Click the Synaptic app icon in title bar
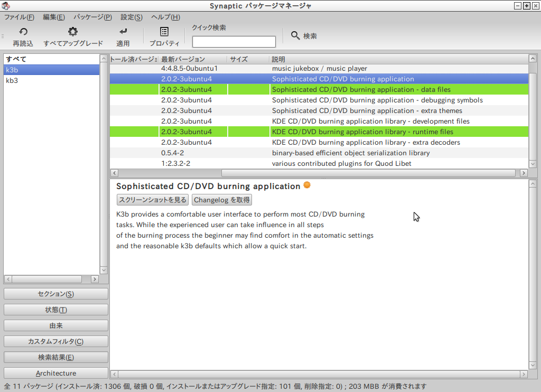The width and height of the screenshot is (541, 392). (x=6, y=6)
